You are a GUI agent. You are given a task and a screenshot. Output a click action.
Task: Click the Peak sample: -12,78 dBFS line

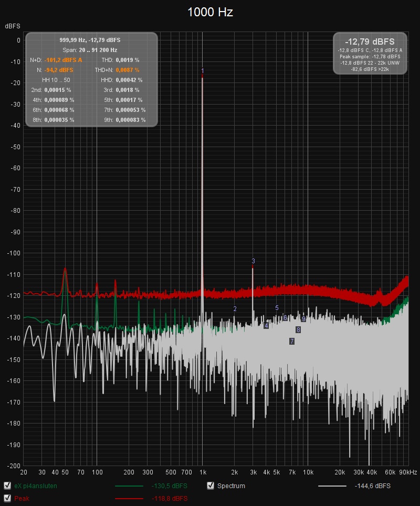click(370, 56)
